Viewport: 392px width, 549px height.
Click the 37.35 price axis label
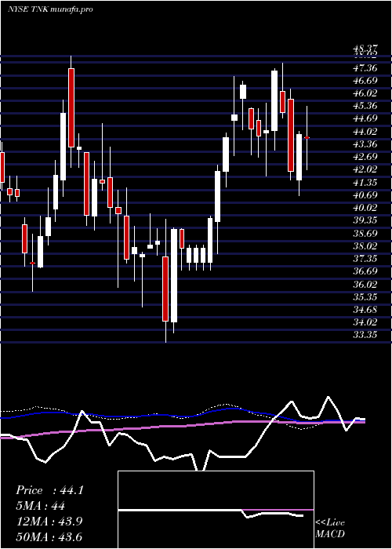pyautogui.click(x=365, y=258)
